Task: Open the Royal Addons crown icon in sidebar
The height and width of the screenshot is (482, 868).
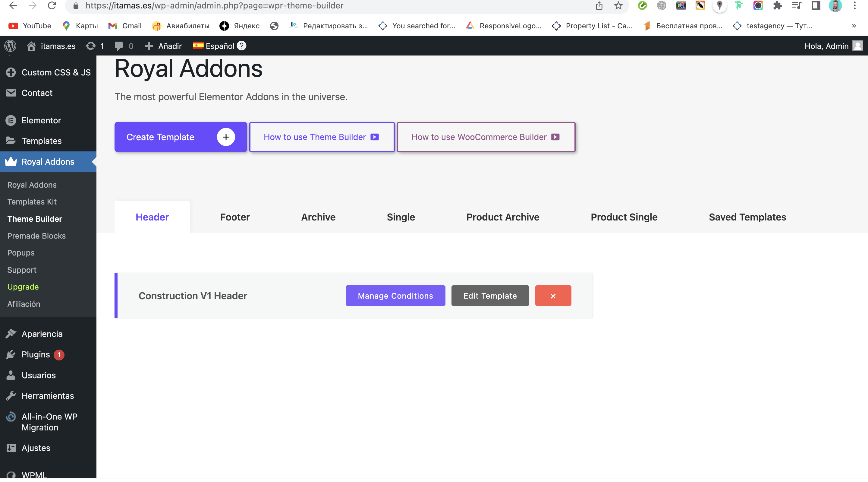Action: click(x=11, y=162)
